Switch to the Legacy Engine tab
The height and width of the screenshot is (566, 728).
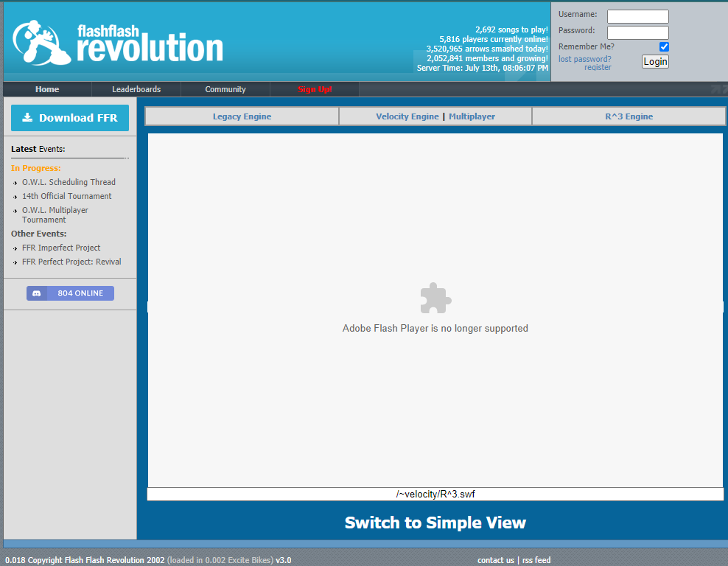coord(242,116)
